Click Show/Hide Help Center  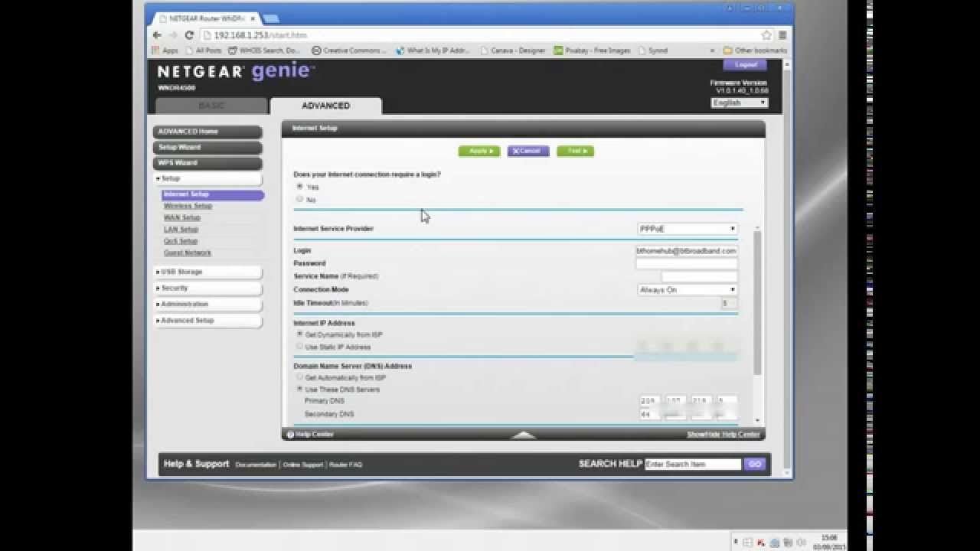(x=724, y=435)
